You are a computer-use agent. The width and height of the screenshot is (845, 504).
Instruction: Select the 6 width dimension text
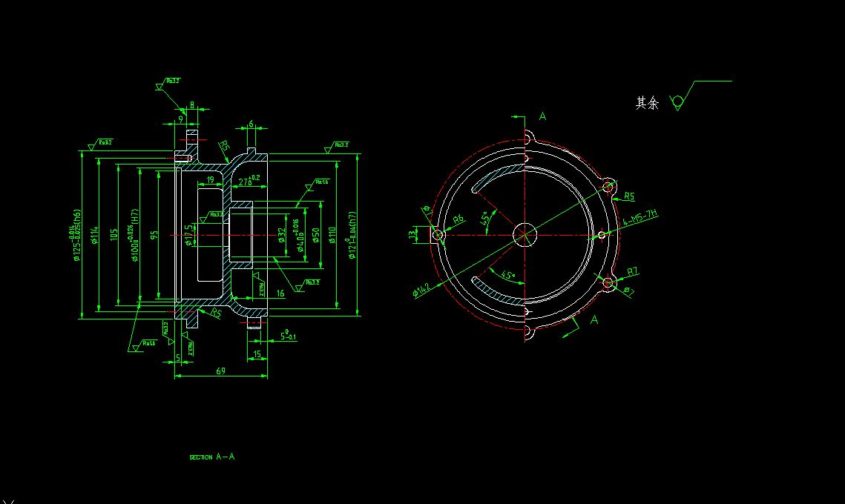(251, 125)
